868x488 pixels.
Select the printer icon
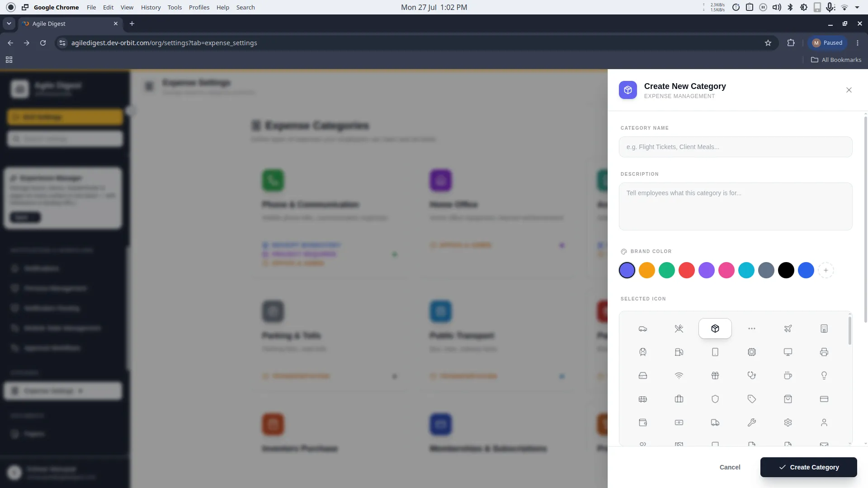point(824,352)
